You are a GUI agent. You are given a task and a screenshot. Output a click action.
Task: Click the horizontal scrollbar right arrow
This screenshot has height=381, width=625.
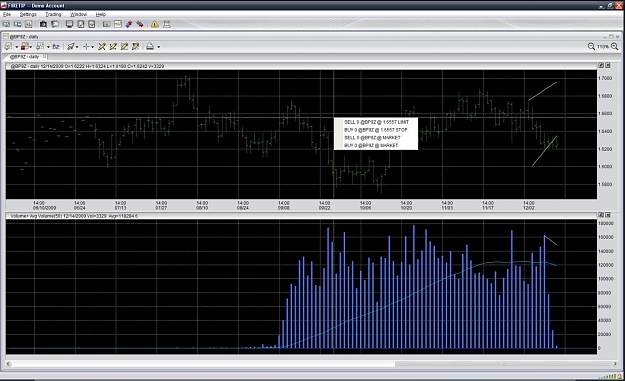coord(615,364)
